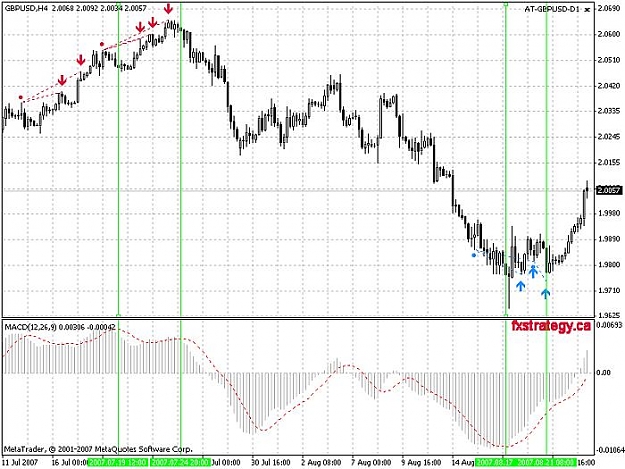Select the current price tag 2.0057
Viewport: 625px width, 469px height.
(609, 190)
